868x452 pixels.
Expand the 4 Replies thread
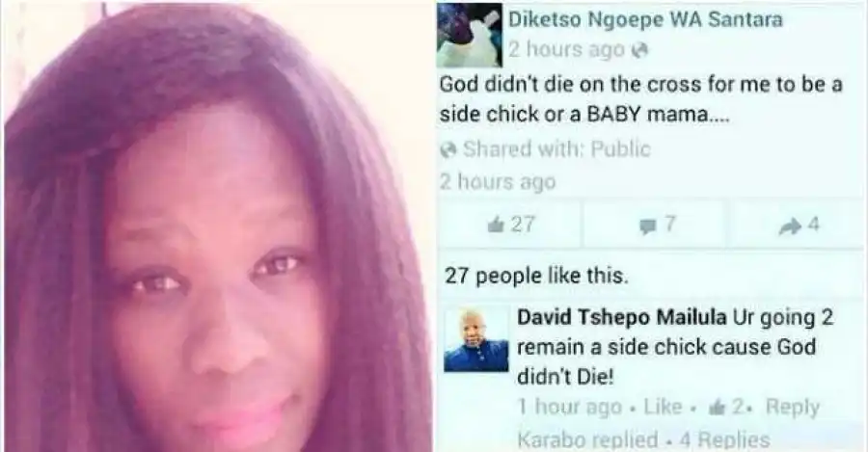tap(724, 440)
